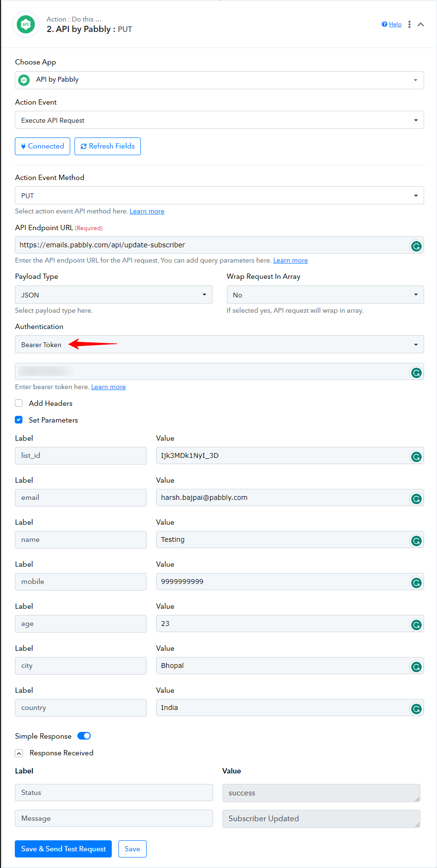Screen dimensions: 437x868
Task: Open the Action Event dropdown
Action: [219, 120]
